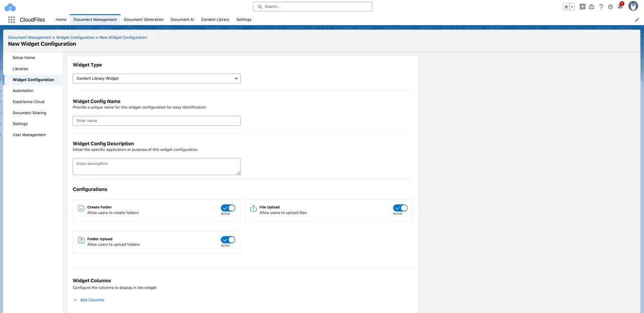Image resolution: width=644 pixels, height=313 pixels.
Task: Open global actions plus icon
Action: [583, 7]
